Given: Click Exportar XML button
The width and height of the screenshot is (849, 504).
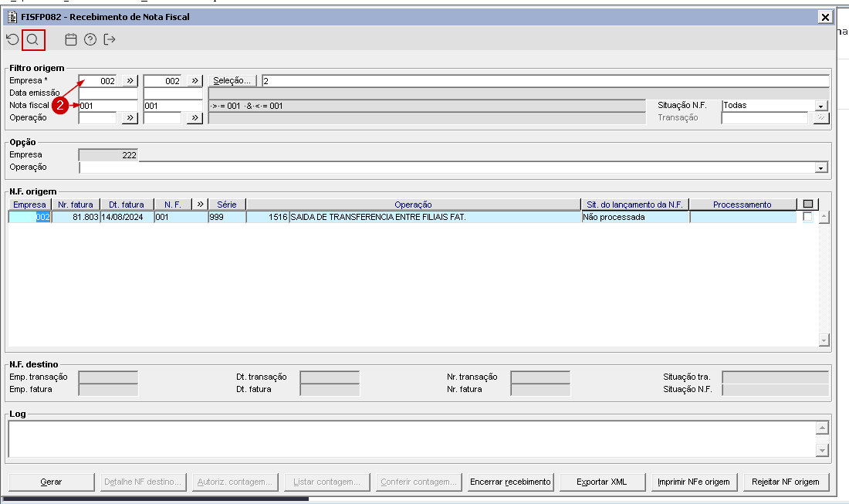Looking at the screenshot, I should coord(602,482).
